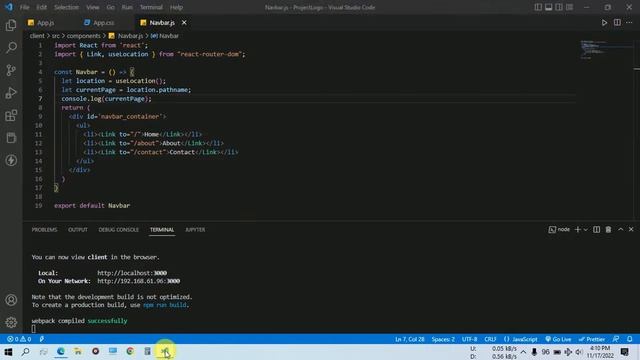Open notifications bell in status bar
640x360 pixels.
630,339
